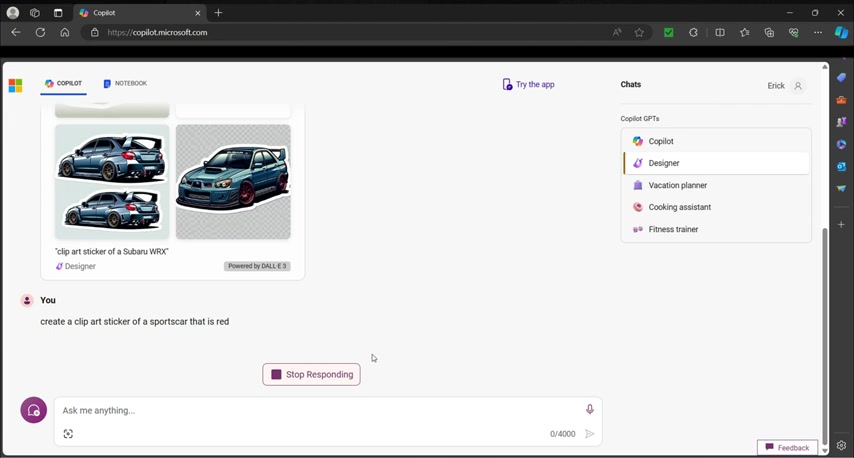Switch to the Copilot tab
Viewport: 854px width, 458px height.
(63, 83)
